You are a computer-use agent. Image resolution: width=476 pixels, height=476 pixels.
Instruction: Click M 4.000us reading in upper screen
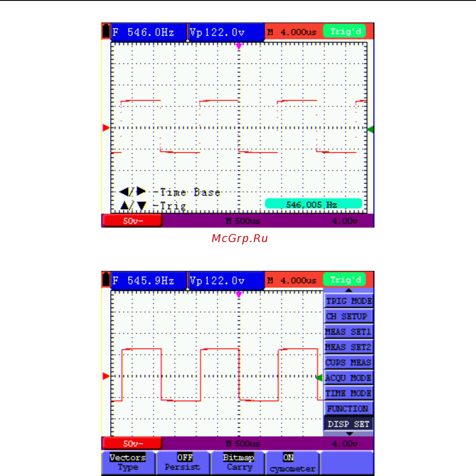tap(292, 32)
